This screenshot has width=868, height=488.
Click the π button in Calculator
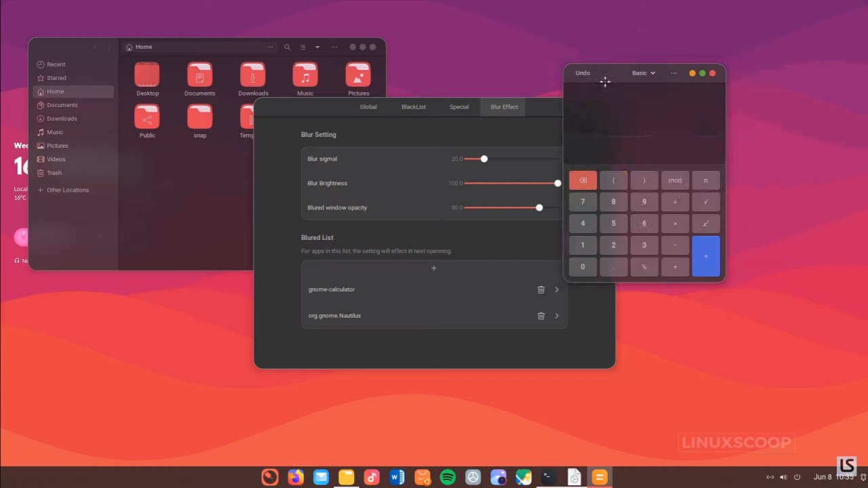coord(706,180)
